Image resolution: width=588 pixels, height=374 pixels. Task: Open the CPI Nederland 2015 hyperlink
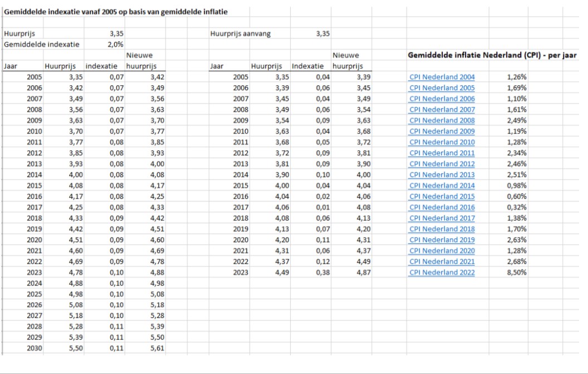442,196
